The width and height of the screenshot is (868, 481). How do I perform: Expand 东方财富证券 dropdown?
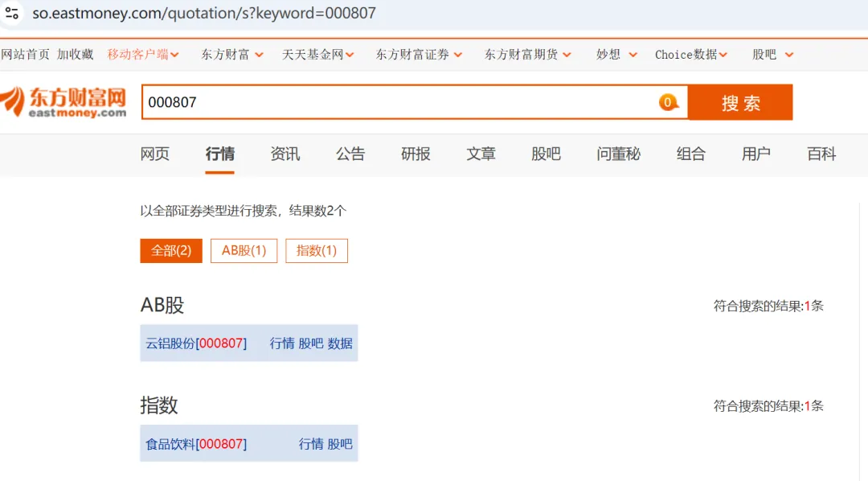(419, 55)
